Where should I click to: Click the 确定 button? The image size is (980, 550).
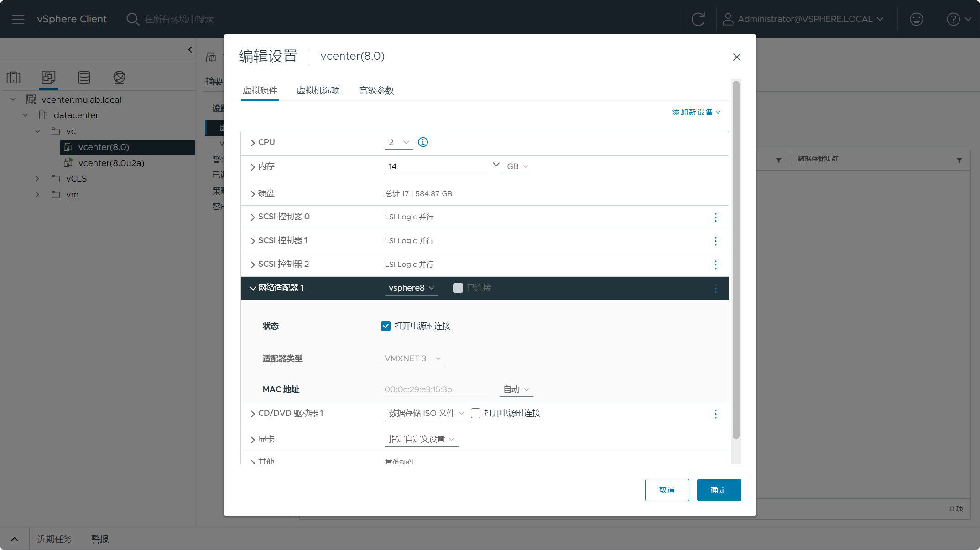[719, 490]
